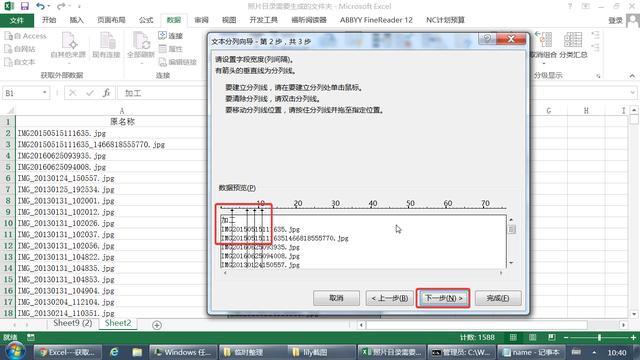The image size is (640, 360).
Task: Click the Name Box showing B1
Action: (x=23, y=93)
